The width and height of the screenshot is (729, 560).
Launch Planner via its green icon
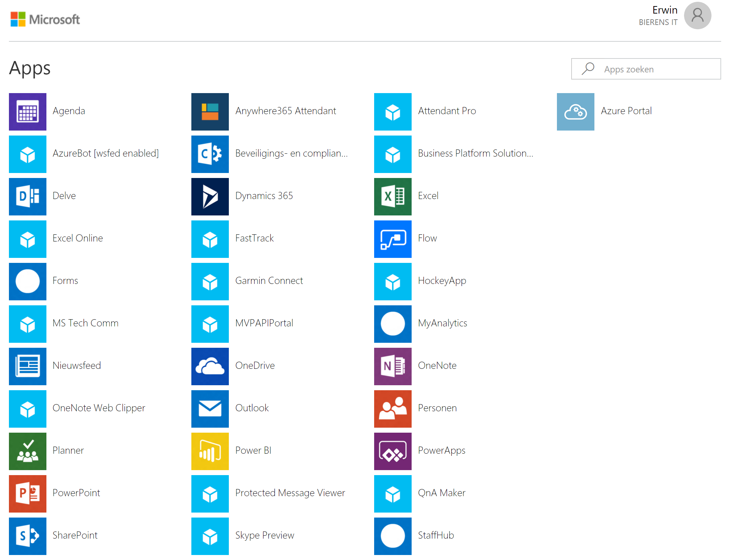click(x=27, y=451)
